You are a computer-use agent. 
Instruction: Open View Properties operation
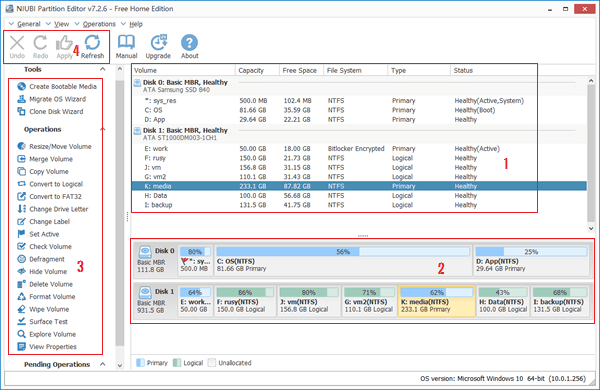click(47, 347)
